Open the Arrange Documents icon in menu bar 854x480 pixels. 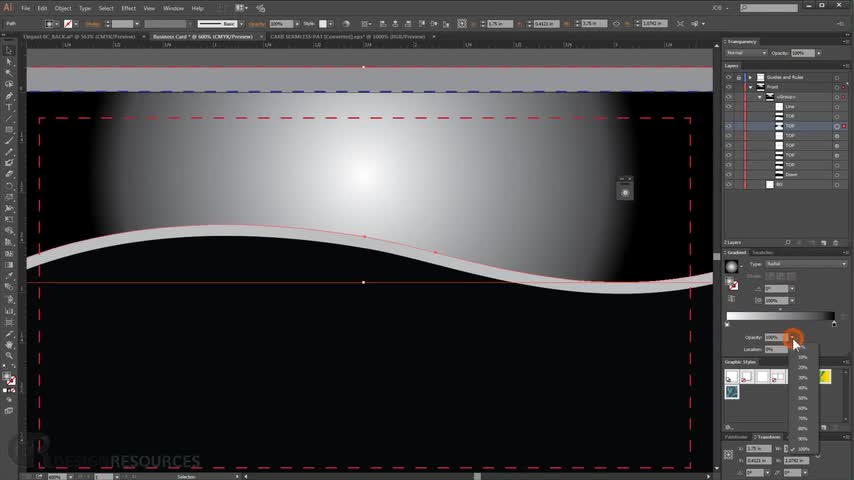241,8
